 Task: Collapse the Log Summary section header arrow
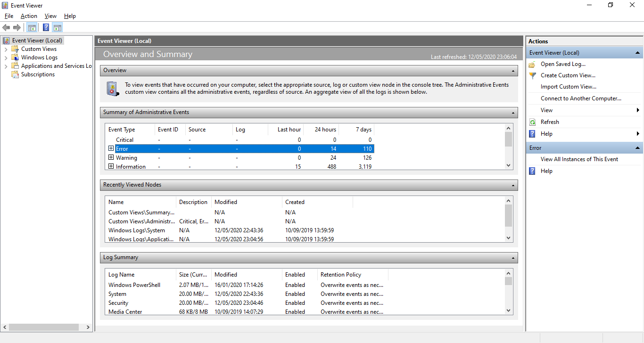[513, 258]
